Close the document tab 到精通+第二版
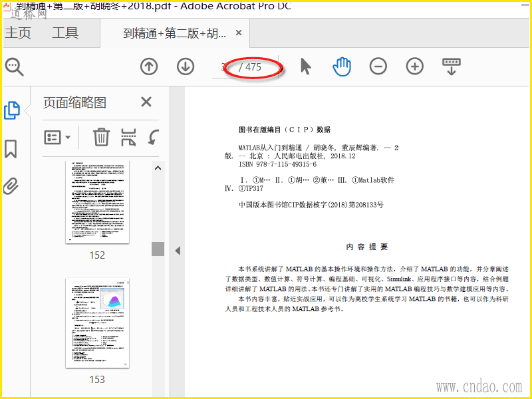Image resolution: width=532 pixels, height=399 pixels. click(239, 33)
